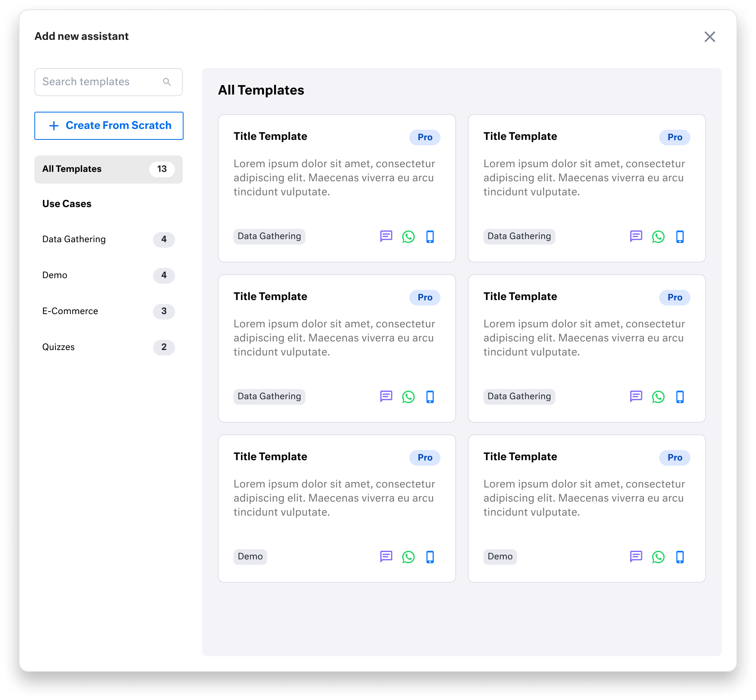Click the search magnifier icon
756x700 pixels.
(167, 82)
